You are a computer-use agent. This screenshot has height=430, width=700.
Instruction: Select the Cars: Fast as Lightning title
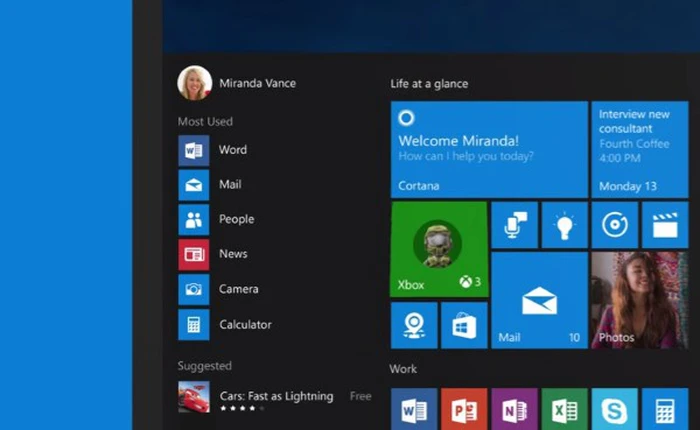(x=276, y=396)
